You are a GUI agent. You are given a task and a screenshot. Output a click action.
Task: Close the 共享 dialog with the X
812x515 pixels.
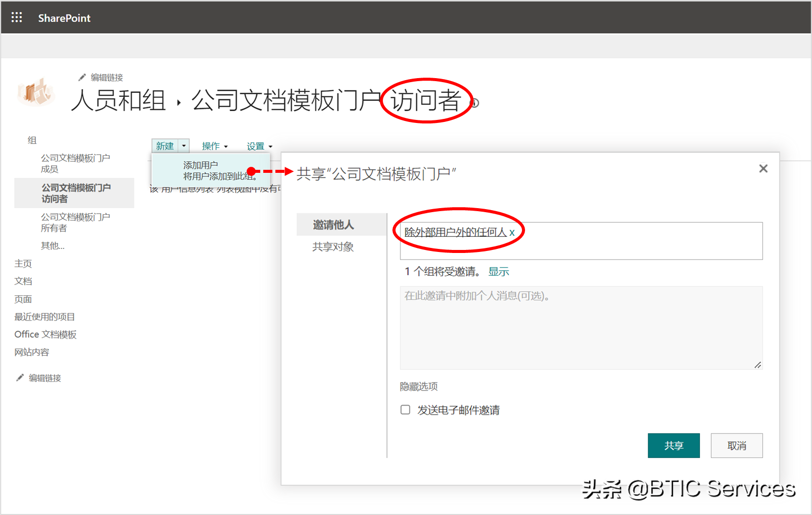tap(763, 169)
